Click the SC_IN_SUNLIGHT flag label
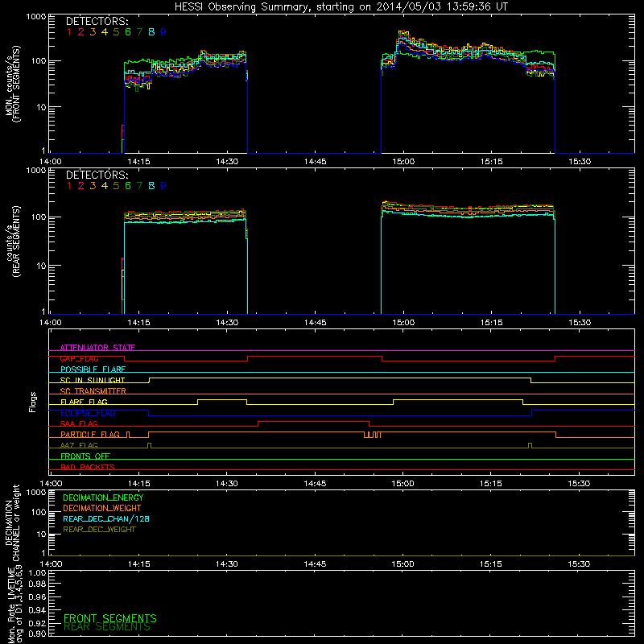Screen dimensions: 644x644 pos(93,380)
